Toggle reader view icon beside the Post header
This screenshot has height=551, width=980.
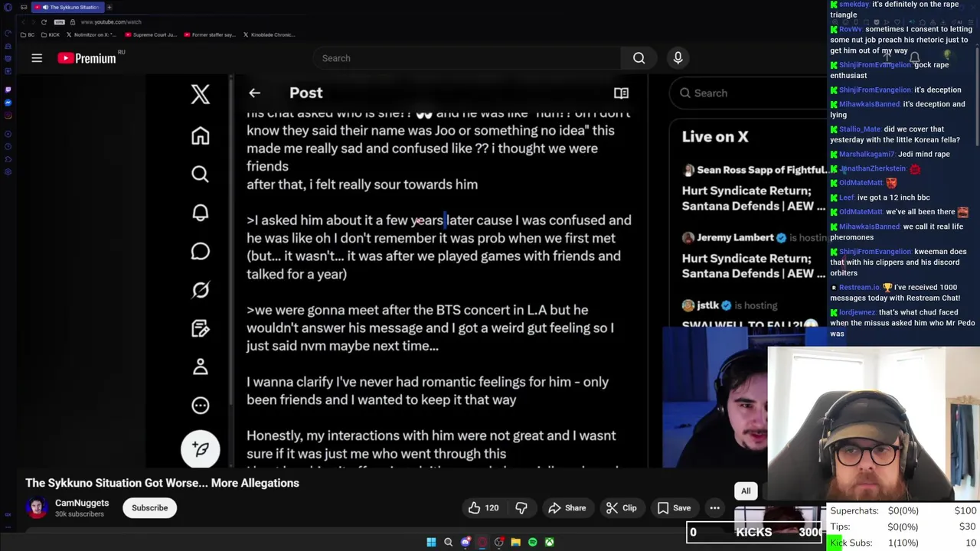click(621, 93)
